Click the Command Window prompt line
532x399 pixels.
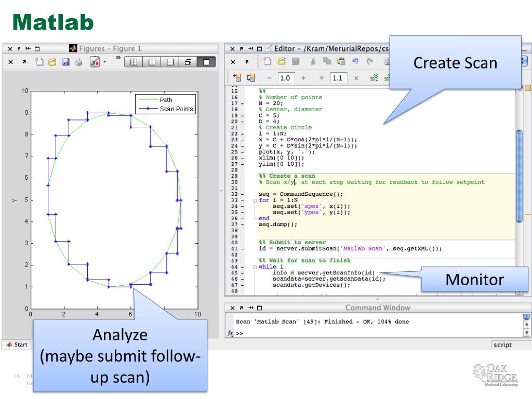coord(375,334)
